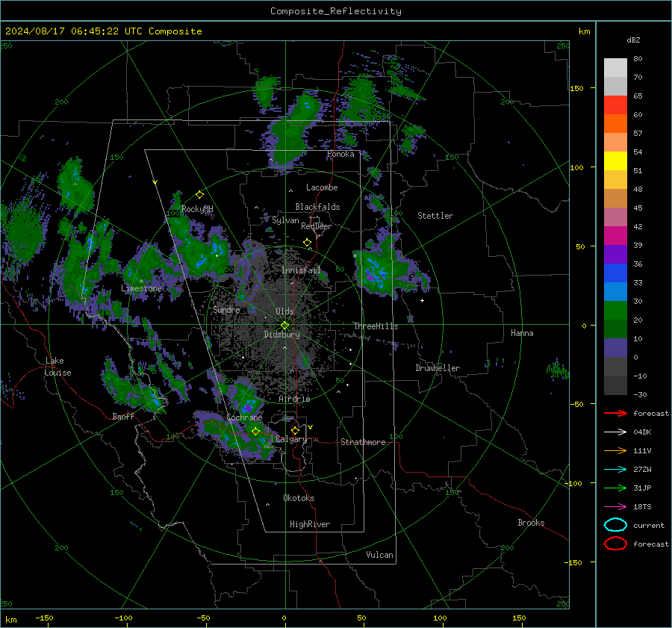The width and height of the screenshot is (672, 628).
Task: Click the Banff label
Action: click(123, 417)
